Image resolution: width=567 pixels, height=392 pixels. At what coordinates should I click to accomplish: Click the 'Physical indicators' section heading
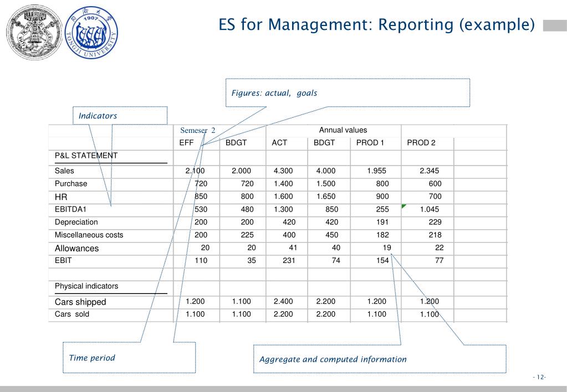click(x=86, y=286)
